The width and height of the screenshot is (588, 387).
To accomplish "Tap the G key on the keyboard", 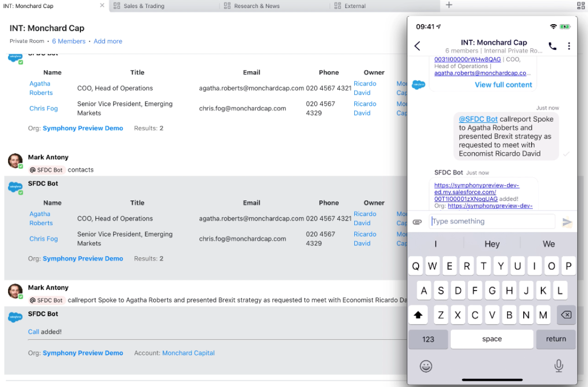I will click(492, 291).
